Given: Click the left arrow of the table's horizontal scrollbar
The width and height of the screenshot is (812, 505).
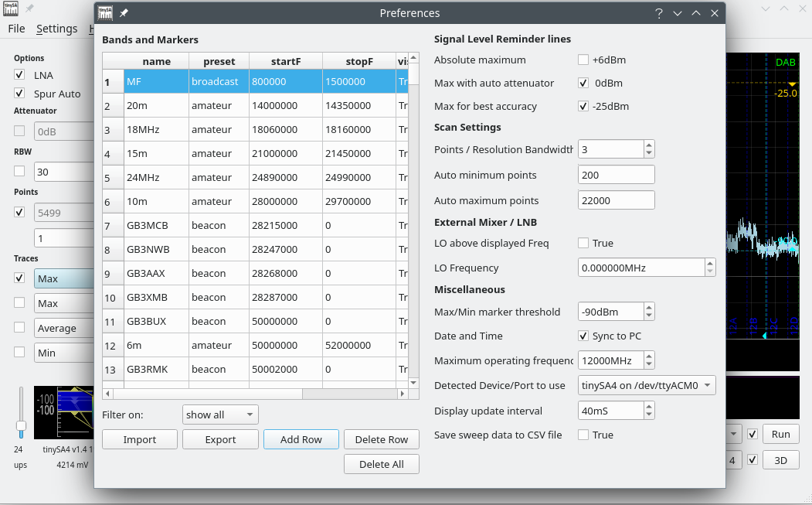Looking at the screenshot, I should click(107, 394).
